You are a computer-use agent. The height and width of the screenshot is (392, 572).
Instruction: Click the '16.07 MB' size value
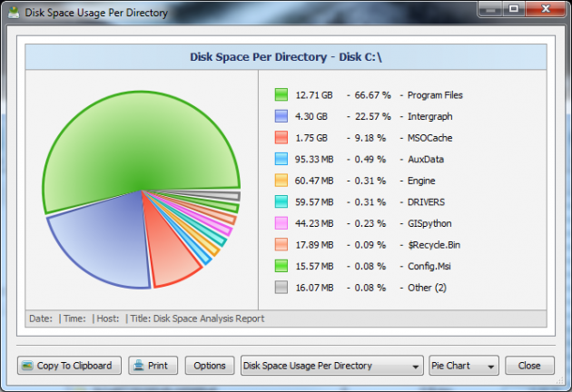[314, 288]
